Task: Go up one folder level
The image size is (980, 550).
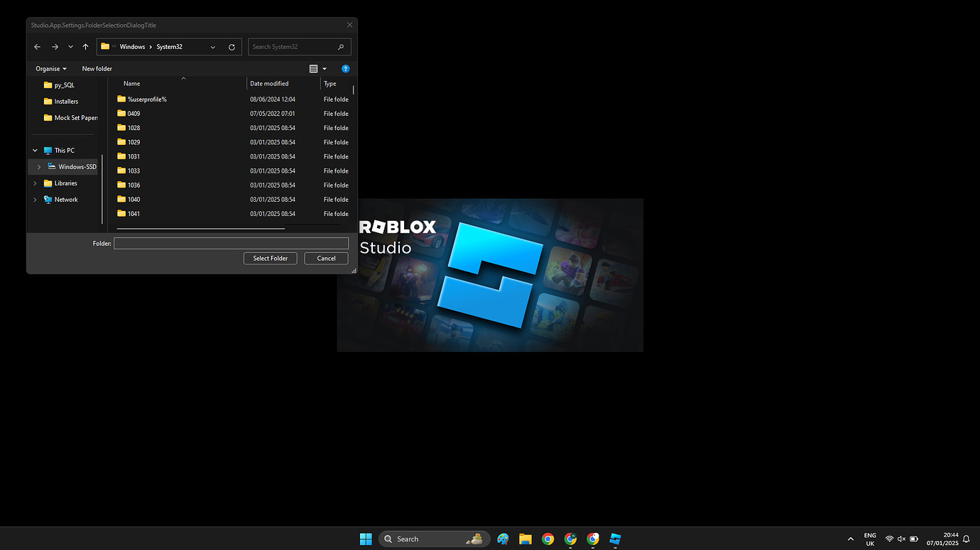Action: (x=85, y=46)
